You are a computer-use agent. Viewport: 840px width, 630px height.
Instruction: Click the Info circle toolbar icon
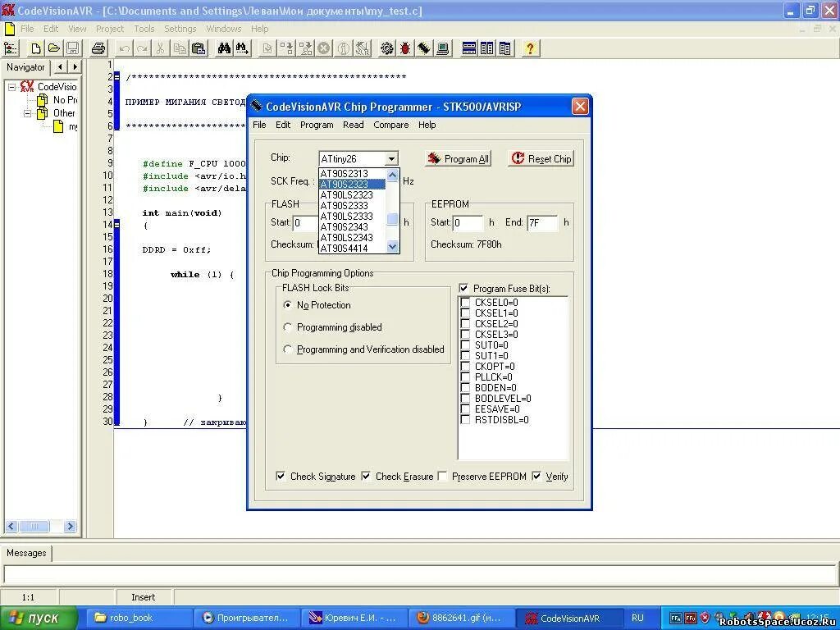344,48
